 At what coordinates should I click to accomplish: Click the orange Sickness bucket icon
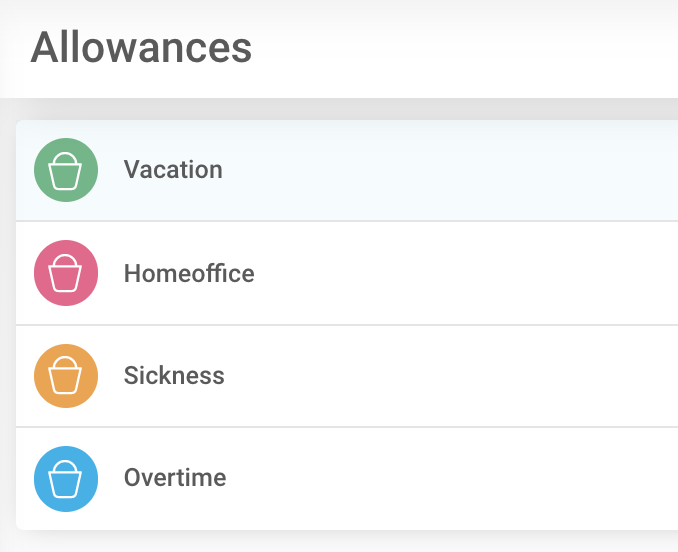(66, 376)
